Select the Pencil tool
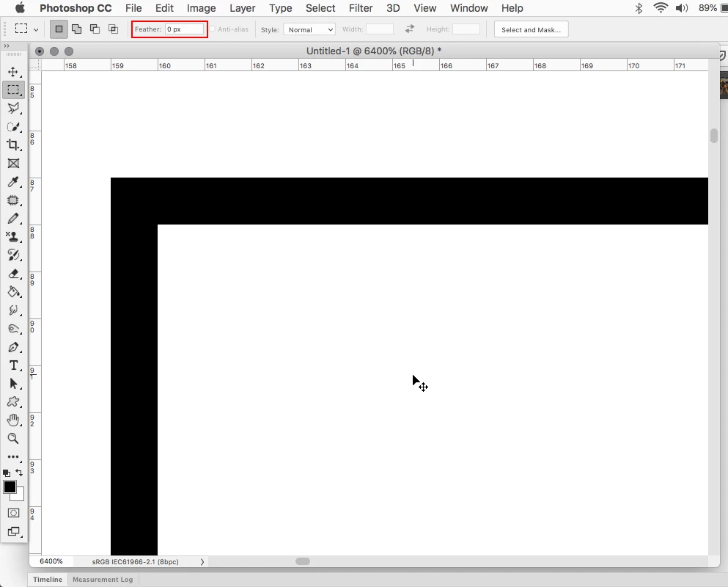Screen dimensions: 728x587 (x=13, y=219)
